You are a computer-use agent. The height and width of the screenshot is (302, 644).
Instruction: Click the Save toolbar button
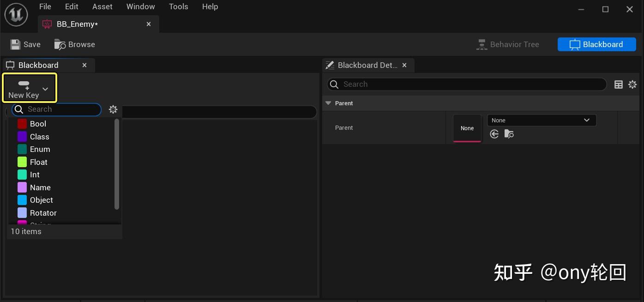click(25, 44)
